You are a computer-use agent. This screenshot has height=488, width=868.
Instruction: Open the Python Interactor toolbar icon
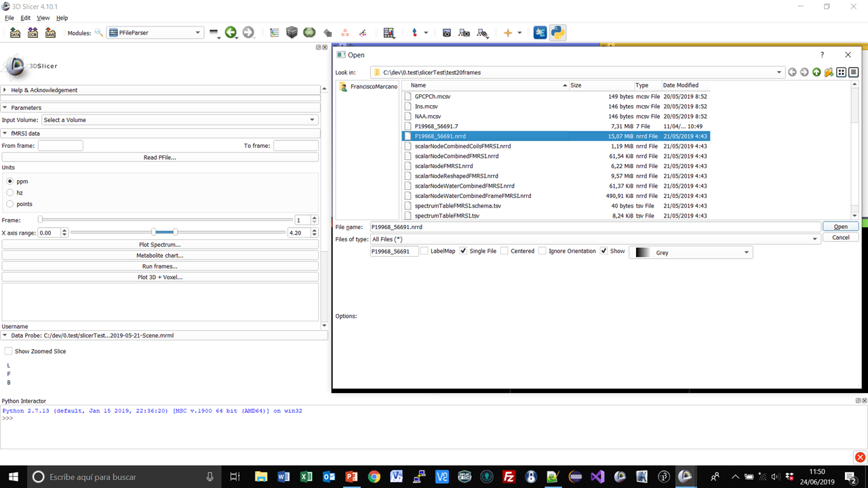pyautogui.click(x=557, y=33)
